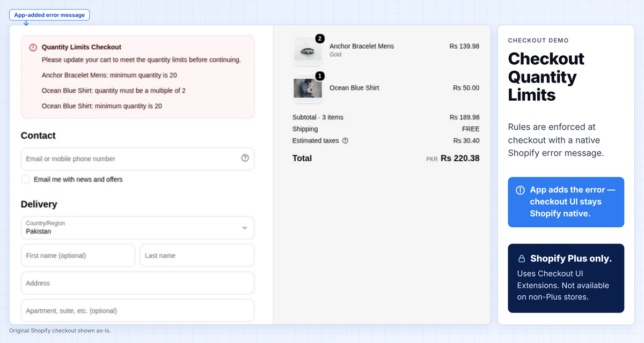Image resolution: width=644 pixels, height=343 pixels.
Task: Click the Gold variant label
Action: tap(335, 55)
